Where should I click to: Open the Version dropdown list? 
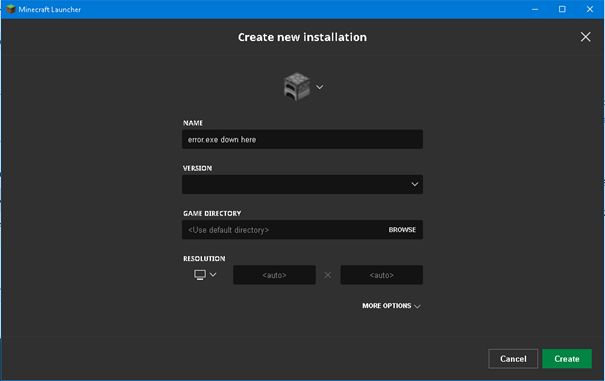click(302, 185)
